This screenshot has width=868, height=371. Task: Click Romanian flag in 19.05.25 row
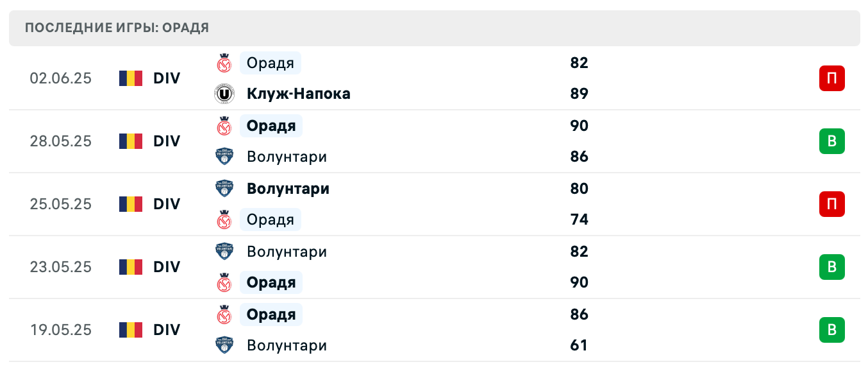point(131,330)
